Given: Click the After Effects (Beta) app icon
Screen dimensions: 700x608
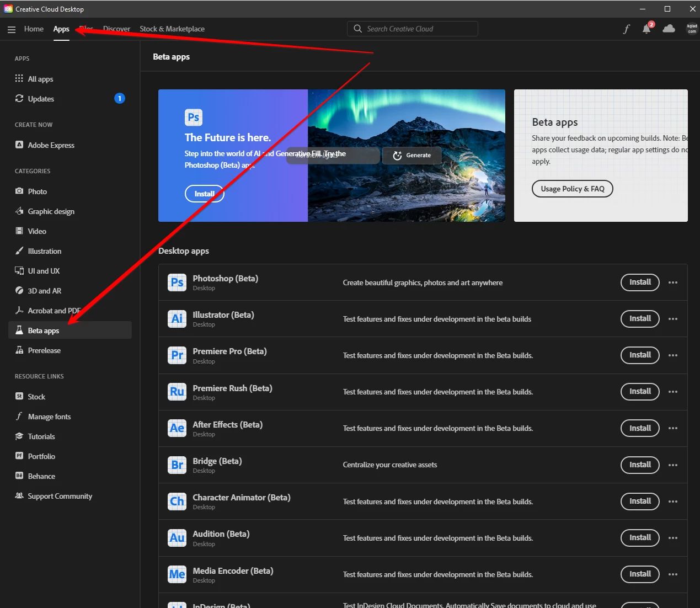Looking at the screenshot, I should click(x=177, y=428).
